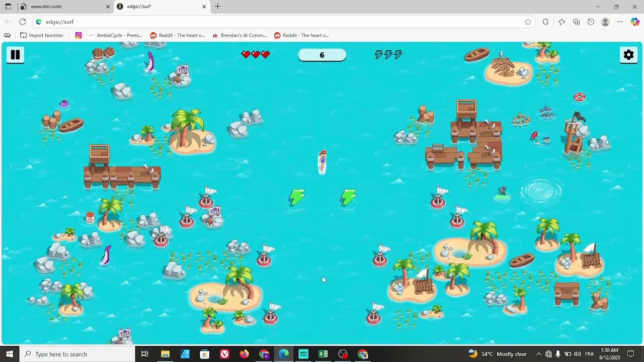644x362 pixels.
Task: Close the edge://surf tab
Action: click(204, 7)
